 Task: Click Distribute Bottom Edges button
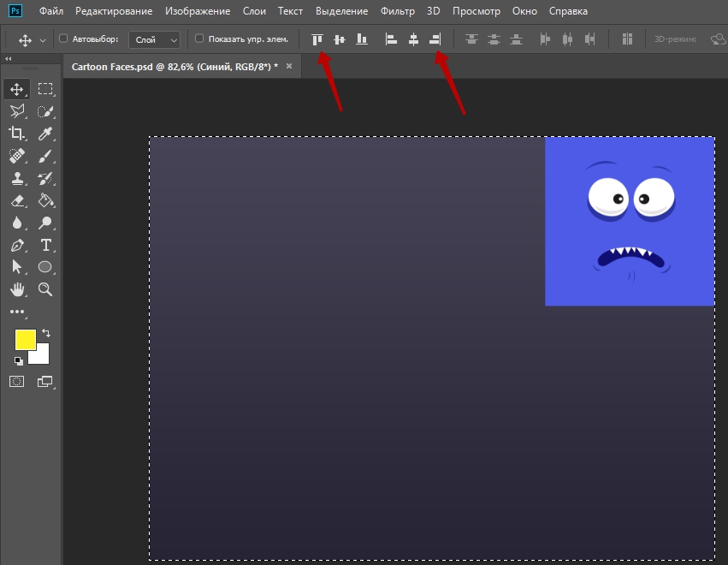tap(517, 39)
